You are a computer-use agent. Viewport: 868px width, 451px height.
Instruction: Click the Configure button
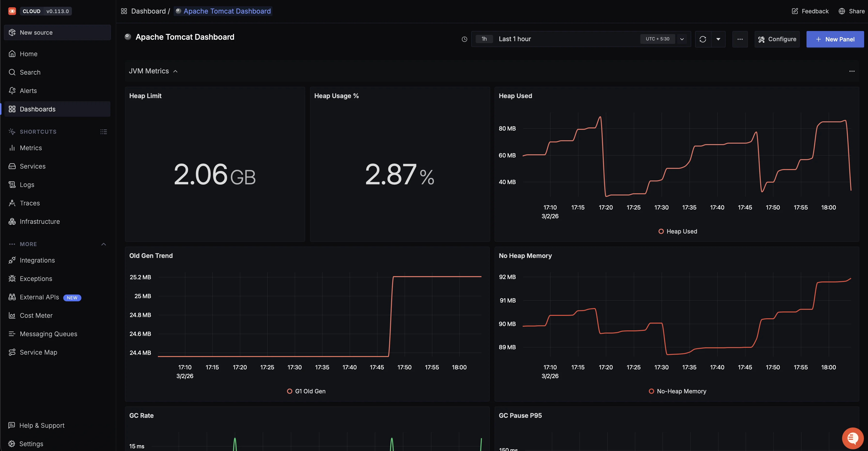pos(777,39)
